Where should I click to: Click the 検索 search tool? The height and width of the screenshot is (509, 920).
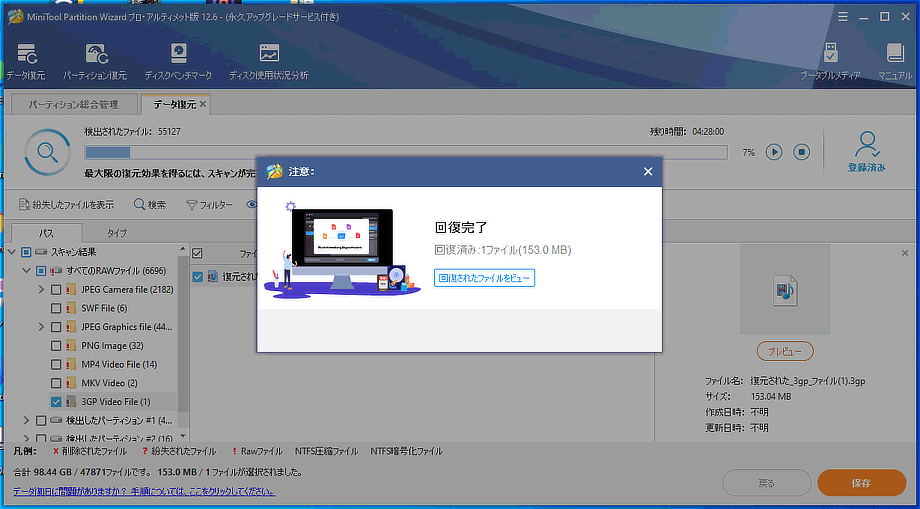click(x=150, y=205)
